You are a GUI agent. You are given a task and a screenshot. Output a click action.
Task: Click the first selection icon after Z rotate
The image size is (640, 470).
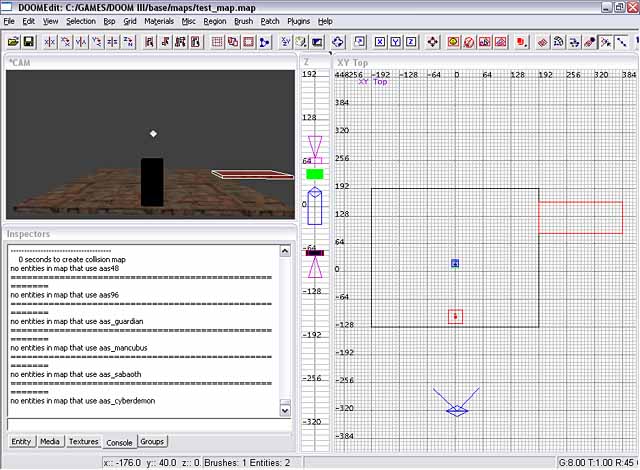(x=149, y=42)
